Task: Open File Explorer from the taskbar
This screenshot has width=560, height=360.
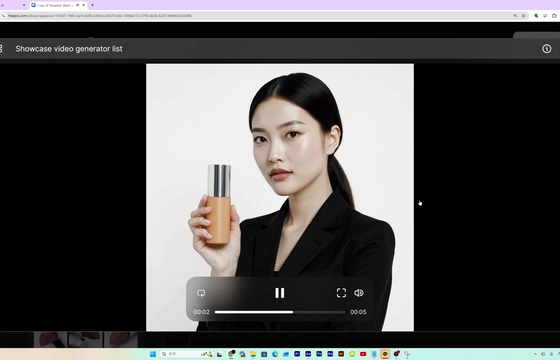Action: click(x=253, y=354)
